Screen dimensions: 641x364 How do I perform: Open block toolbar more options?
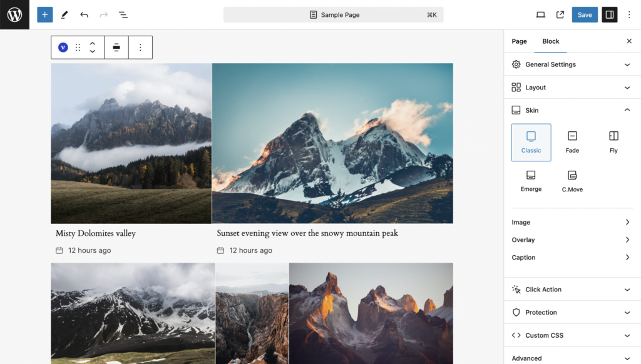[x=140, y=48]
